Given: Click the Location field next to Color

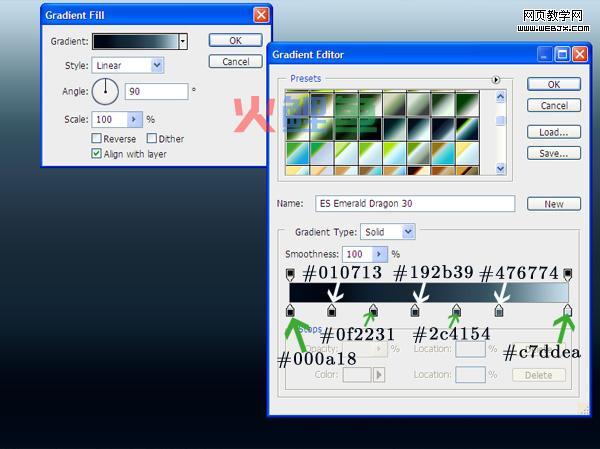Looking at the screenshot, I should click(x=470, y=375).
